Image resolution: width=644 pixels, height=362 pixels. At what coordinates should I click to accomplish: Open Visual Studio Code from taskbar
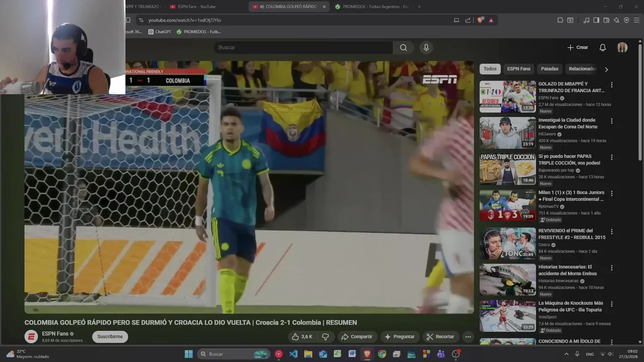tap(293, 354)
